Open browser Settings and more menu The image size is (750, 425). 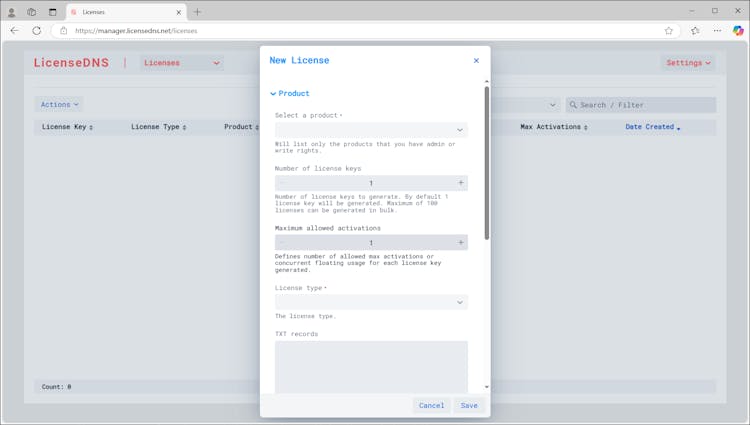point(717,31)
